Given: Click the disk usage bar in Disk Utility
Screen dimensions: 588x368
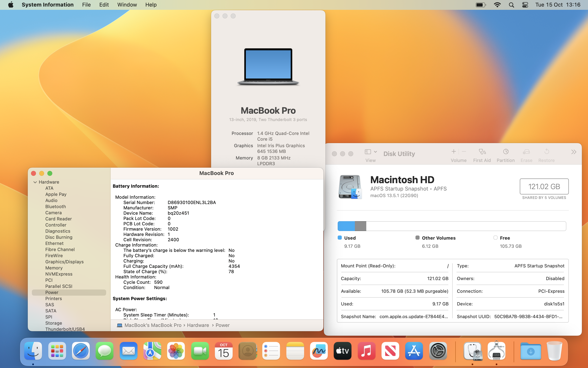Looking at the screenshot, I should pyautogui.click(x=452, y=226).
